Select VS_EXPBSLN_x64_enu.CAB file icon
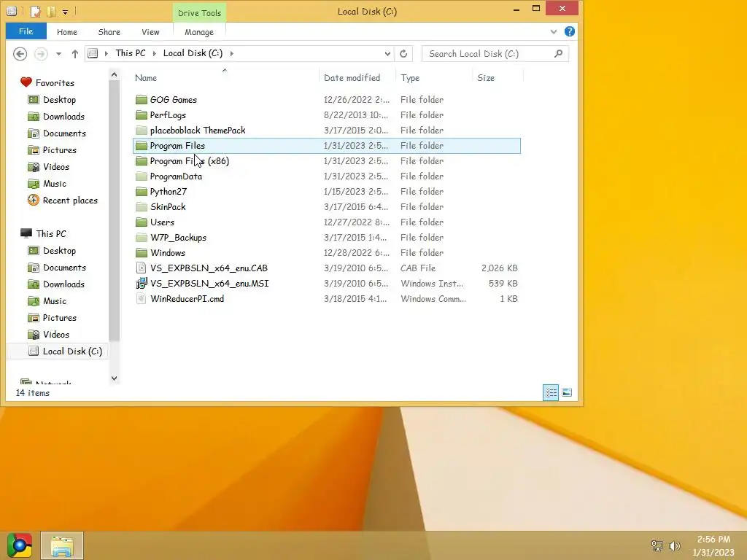747x560 pixels. pos(141,268)
